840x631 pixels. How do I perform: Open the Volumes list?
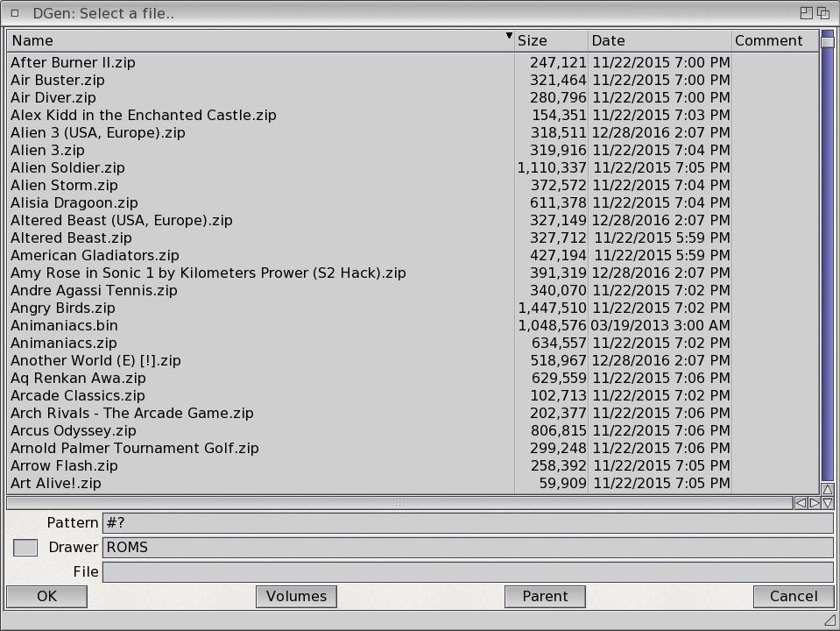pyautogui.click(x=296, y=597)
